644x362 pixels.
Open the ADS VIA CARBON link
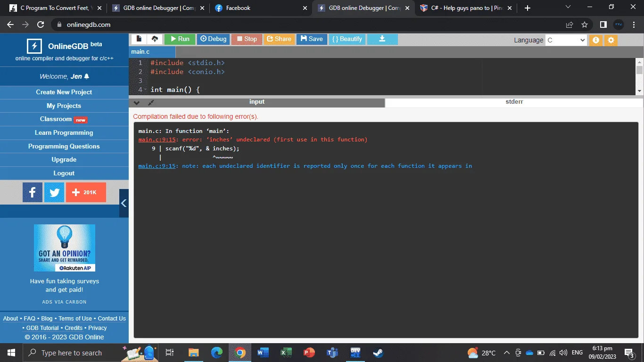[x=64, y=302]
